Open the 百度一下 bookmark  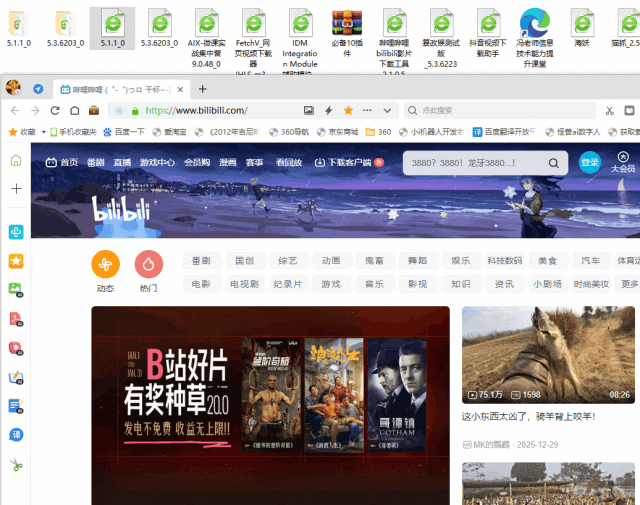[x=124, y=132]
